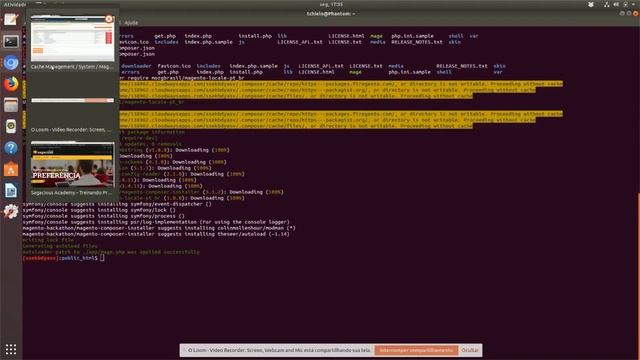Open LibreOffice Writer from the dock

tap(11, 190)
